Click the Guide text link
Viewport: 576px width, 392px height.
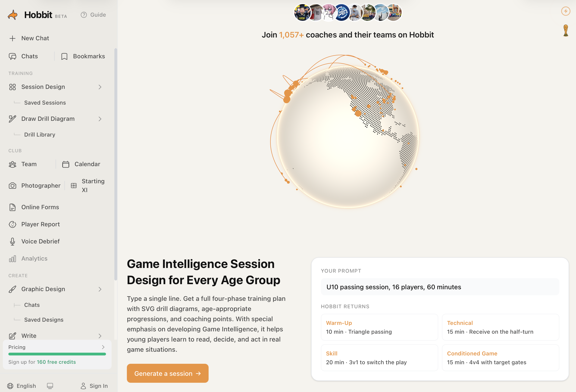tap(98, 15)
